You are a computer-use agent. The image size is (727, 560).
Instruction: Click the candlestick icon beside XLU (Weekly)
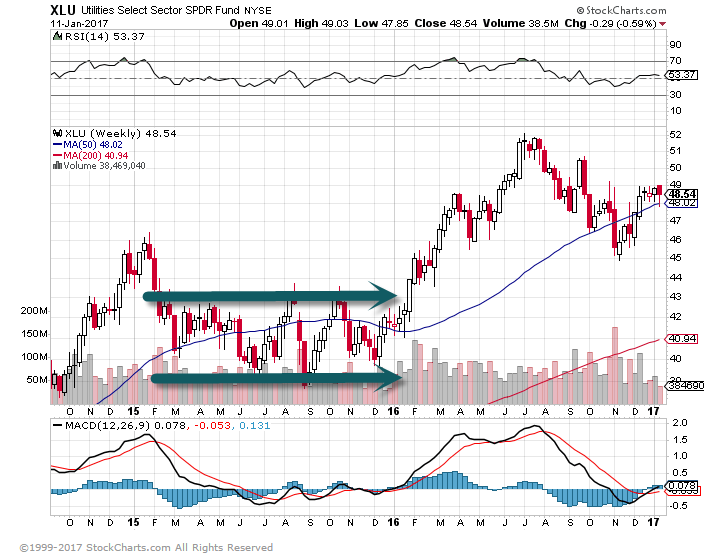pyautogui.click(x=57, y=134)
